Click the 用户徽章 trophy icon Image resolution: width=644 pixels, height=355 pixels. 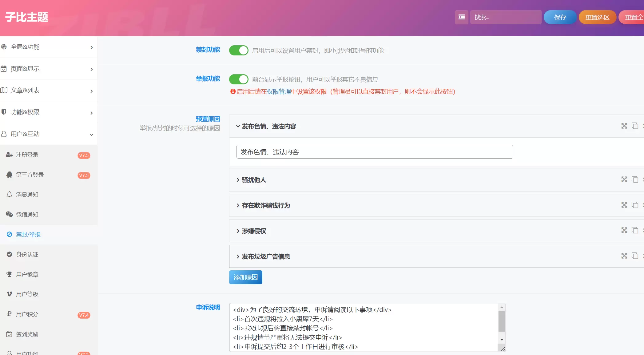point(9,274)
